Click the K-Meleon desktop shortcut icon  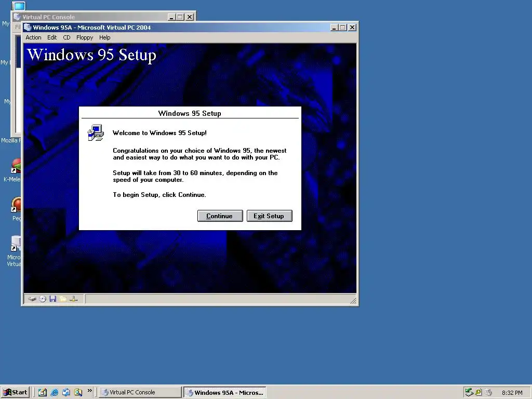point(16,165)
